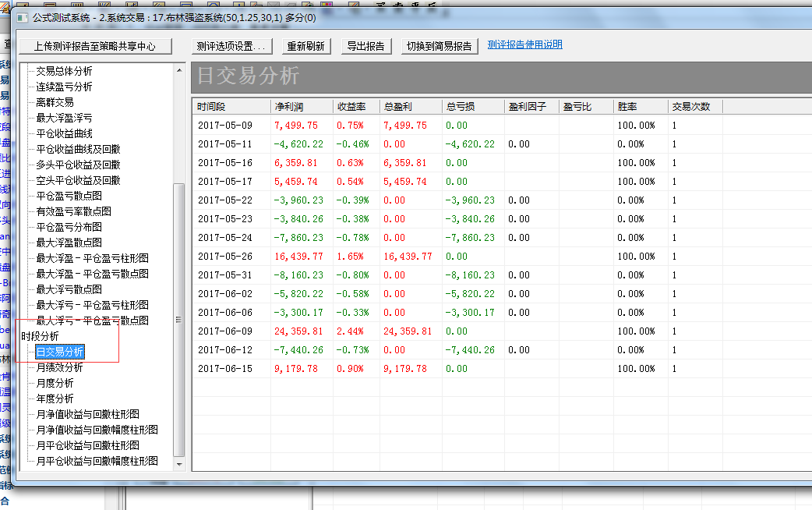
Task: Choose 月度分析 from the tree
Action: [55, 383]
